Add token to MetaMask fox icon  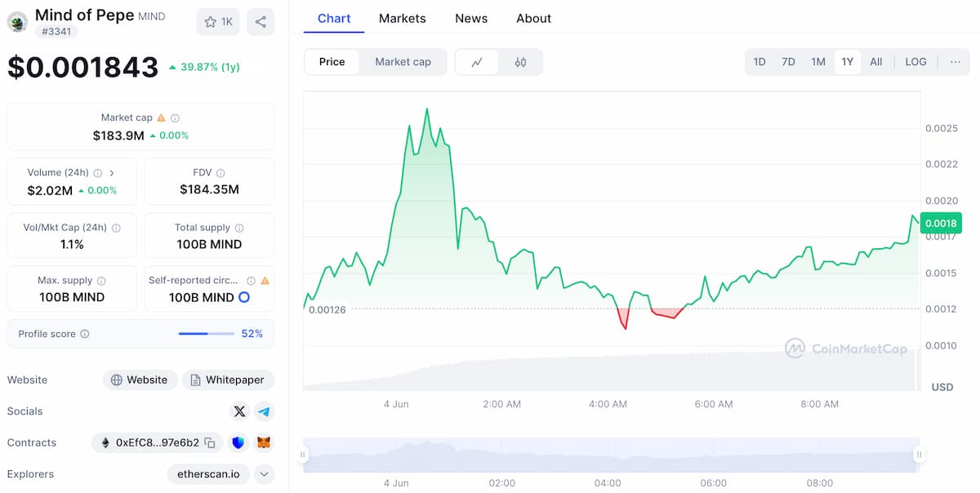pos(264,443)
